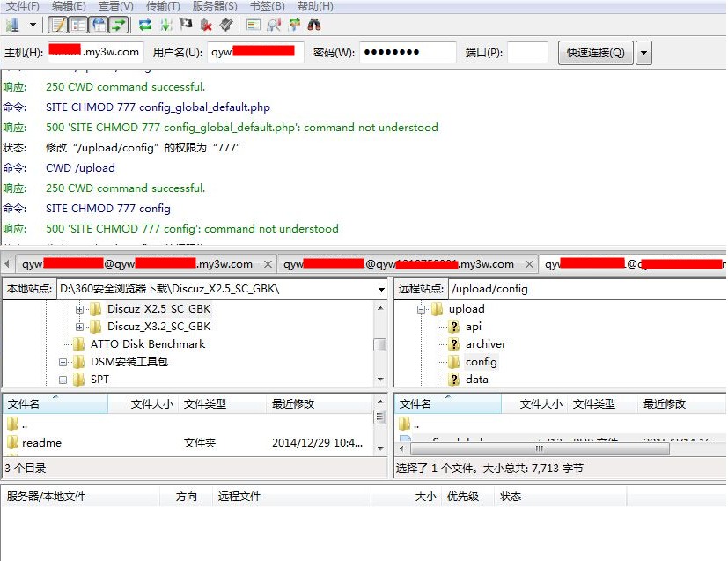Expand the Discuz_X3.2_SC_GBK folder tree node
This screenshot has height=561, width=728.
pos(79,327)
